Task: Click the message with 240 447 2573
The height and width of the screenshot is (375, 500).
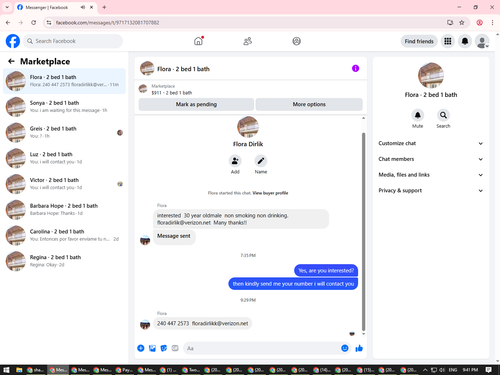Action: click(x=202, y=323)
